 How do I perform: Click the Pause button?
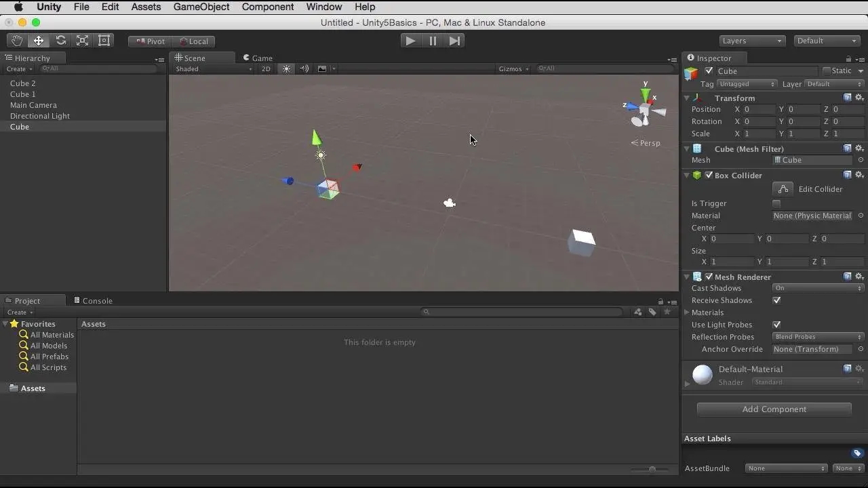433,41
